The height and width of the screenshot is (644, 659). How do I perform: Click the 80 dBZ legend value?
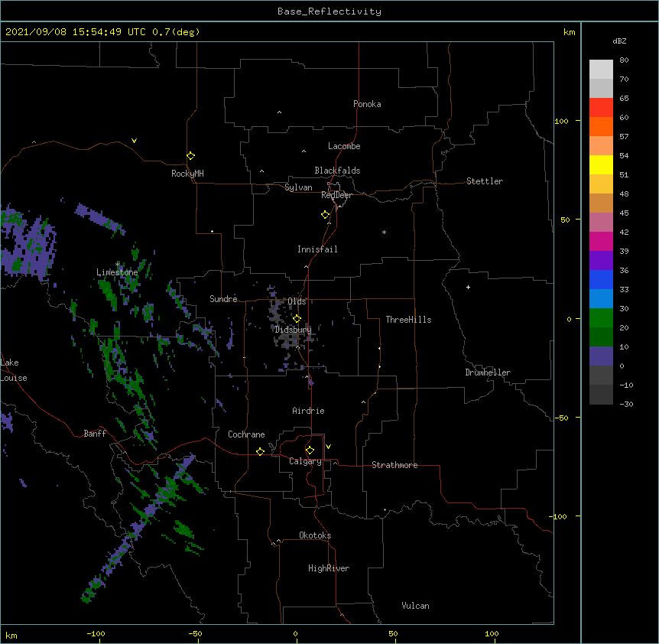click(624, 60)
